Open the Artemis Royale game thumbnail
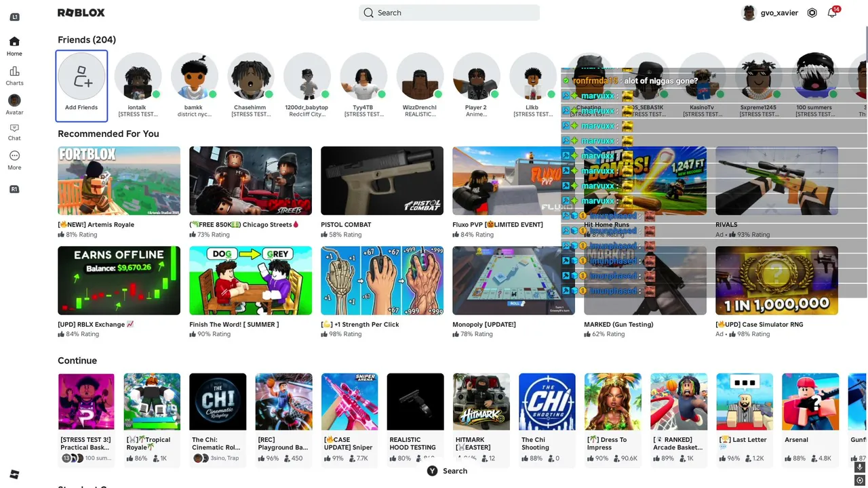 point(119,181)
